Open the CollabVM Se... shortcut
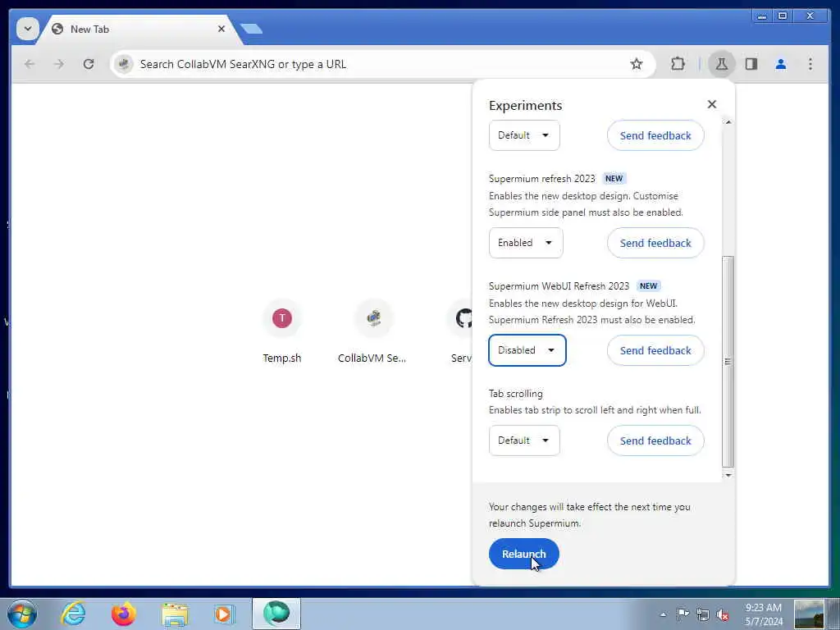This screenshot has height=630, width=840. (373, 332)
